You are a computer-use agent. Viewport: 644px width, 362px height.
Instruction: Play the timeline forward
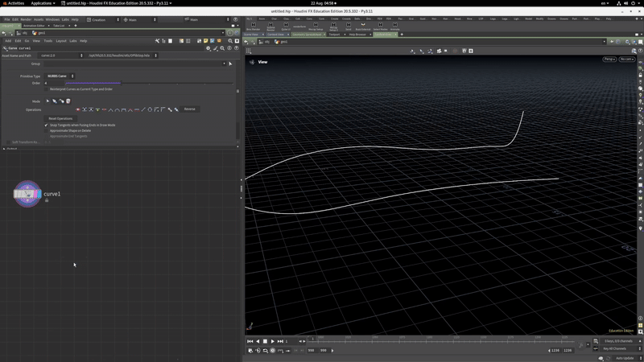pos(272,341)
